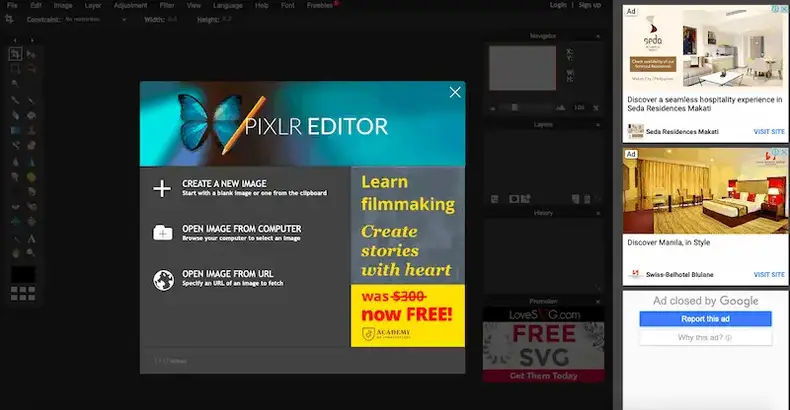Select the Wand tool
Viewport: 790px width, 410px height.
(x=16, y=84)
